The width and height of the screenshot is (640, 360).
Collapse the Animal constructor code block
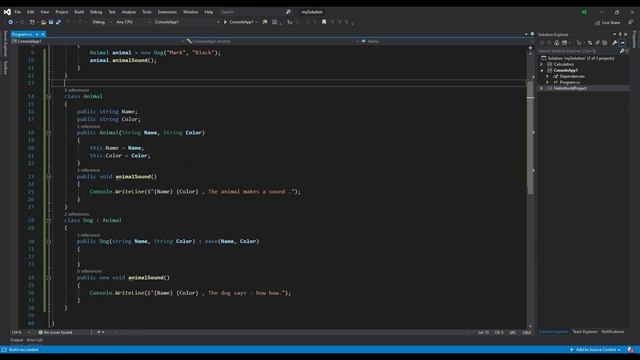pyautogui.click(x=49, y=133)
